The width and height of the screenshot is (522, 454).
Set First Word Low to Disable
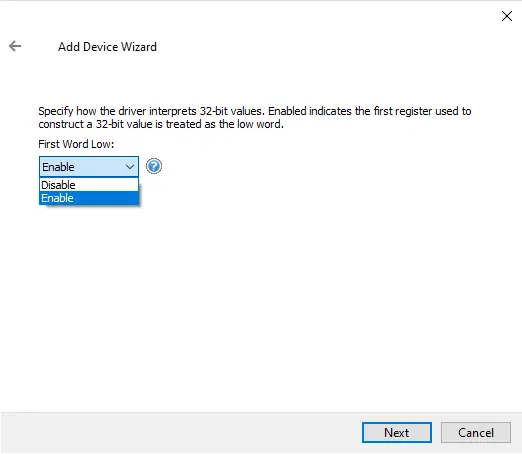pyautogui.click(x=89, y=185)
